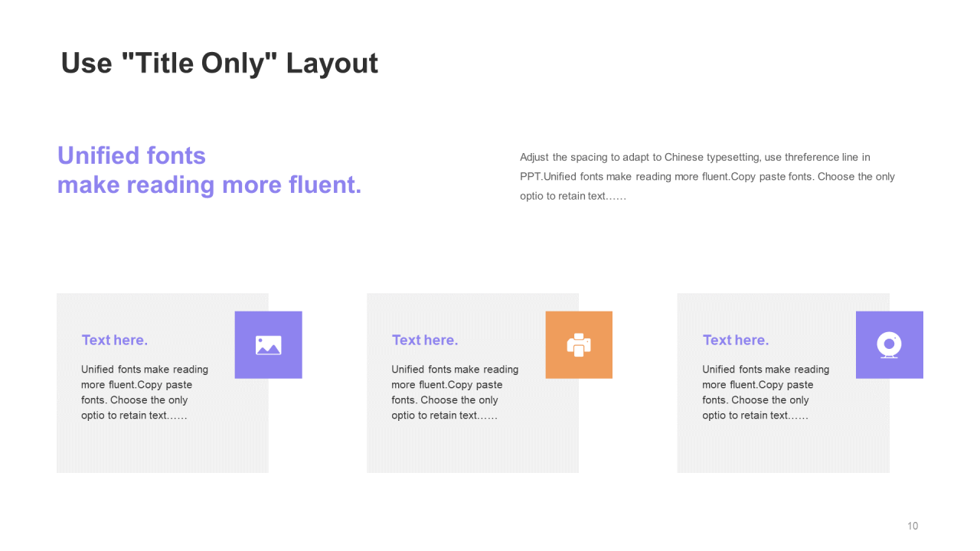This screenshot has width=980, height=551.
Task: Select the third card's gray background below its text
Action: 783,448
